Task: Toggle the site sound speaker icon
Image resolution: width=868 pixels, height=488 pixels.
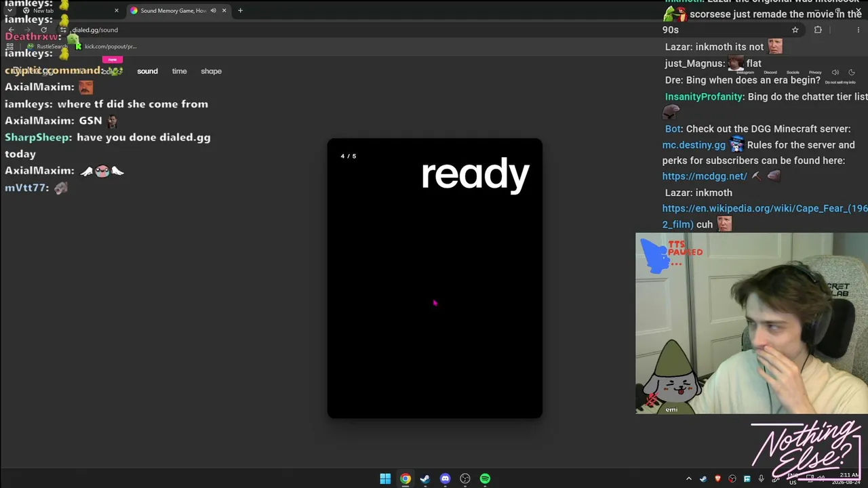Action: pyautogui.click(x=835, y=73)
